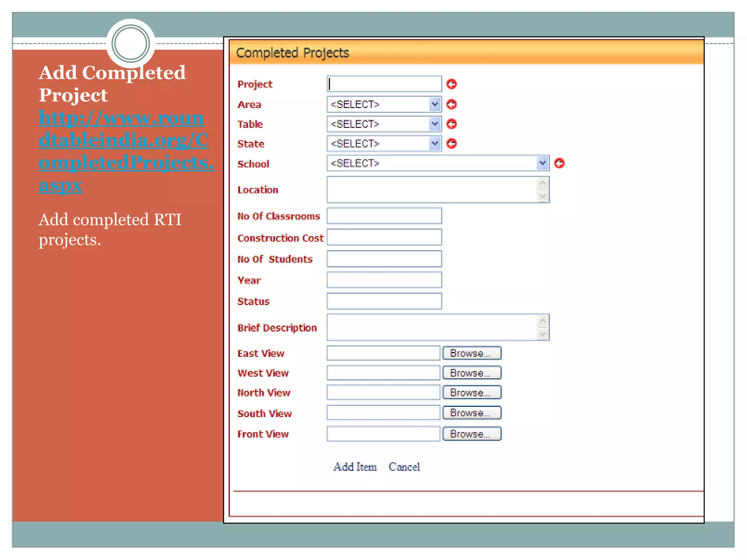Focus the Year input field
Image resolution: width=747 pixels, height=560 pixels.
(x=384, y=280)
